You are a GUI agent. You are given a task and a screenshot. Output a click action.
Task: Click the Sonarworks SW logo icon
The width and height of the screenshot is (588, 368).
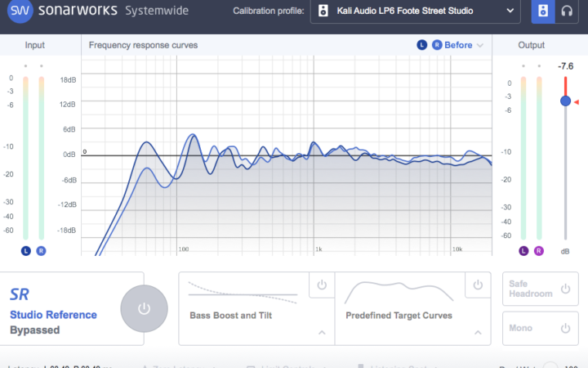click(19, 11)
